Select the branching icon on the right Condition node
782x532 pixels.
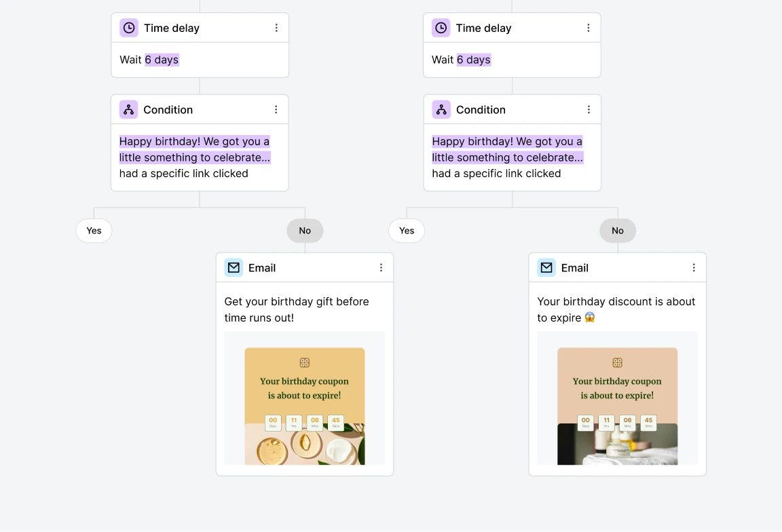441,109
